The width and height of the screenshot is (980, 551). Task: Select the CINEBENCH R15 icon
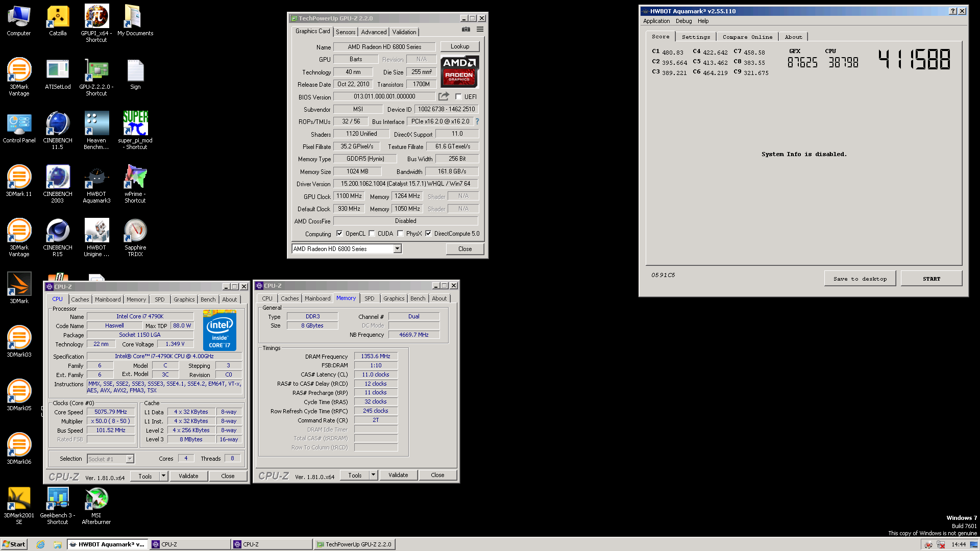click(x=58, y=238)
